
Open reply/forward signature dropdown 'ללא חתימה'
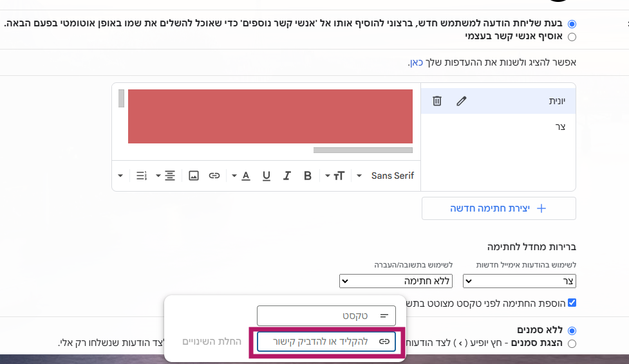(395, 281)
